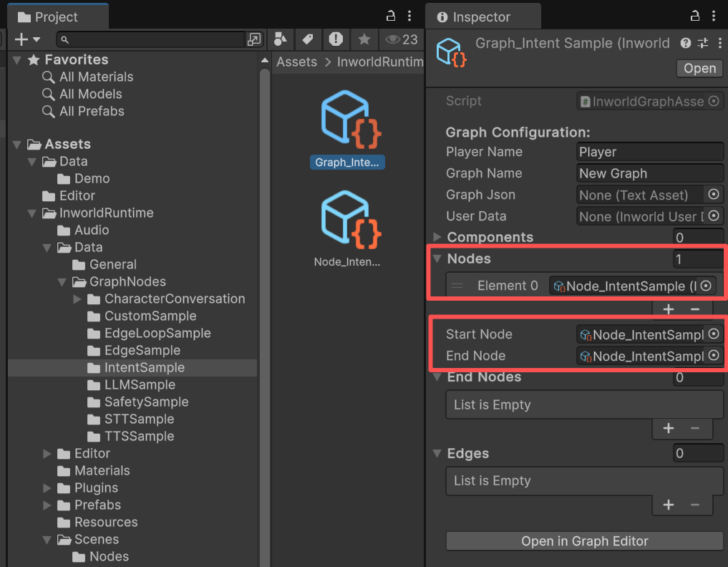Click the Graph Name input field
This screenshot has width=728, height=567.
pos(649,173)
